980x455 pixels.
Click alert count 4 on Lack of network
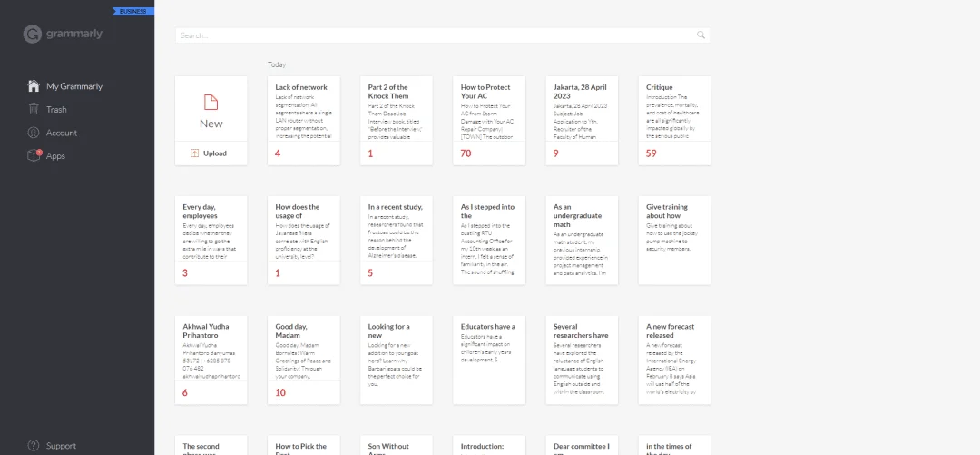point(278,153)
